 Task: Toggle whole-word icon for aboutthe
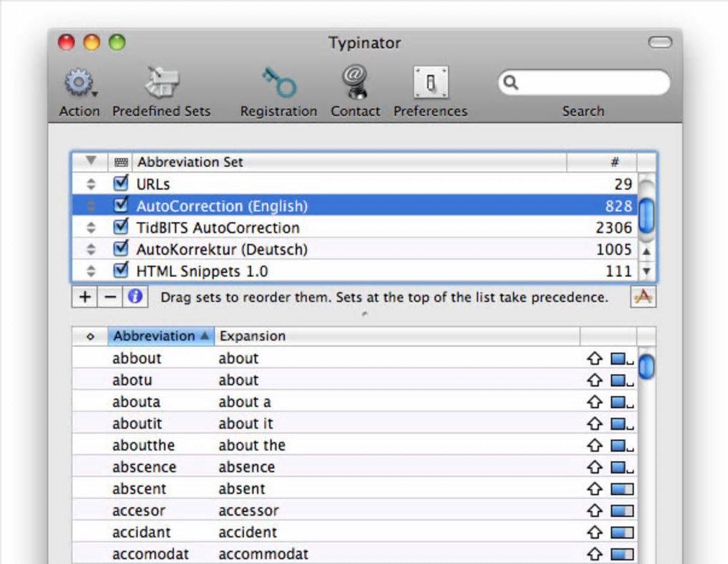[x=622, y=446]
